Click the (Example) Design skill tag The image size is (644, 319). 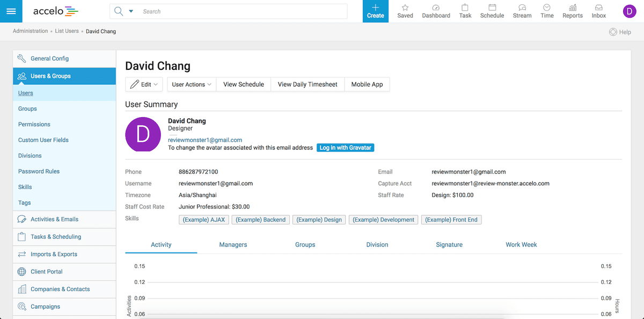coord(319,220)
